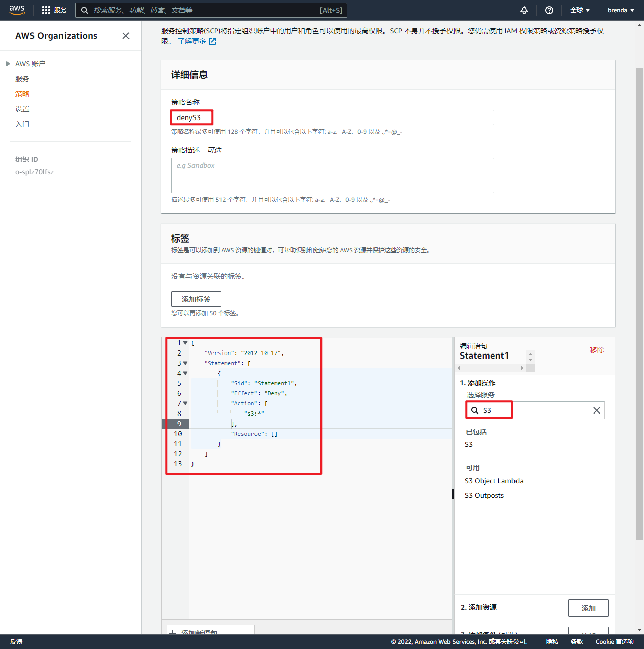
Task: Click the "s3:*" action line
Action: [x=254, y=414]
